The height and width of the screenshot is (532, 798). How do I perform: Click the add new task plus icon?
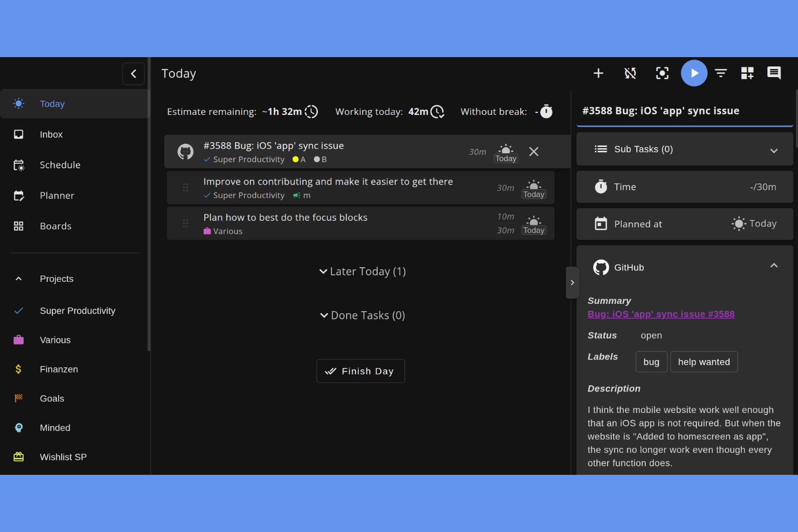pos(598,73)
